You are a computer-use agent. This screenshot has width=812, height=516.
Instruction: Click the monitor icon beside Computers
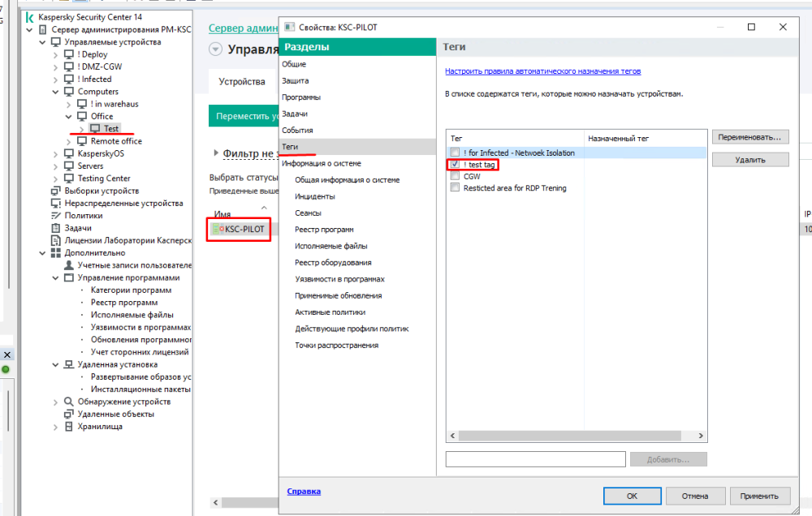(69, 92)
